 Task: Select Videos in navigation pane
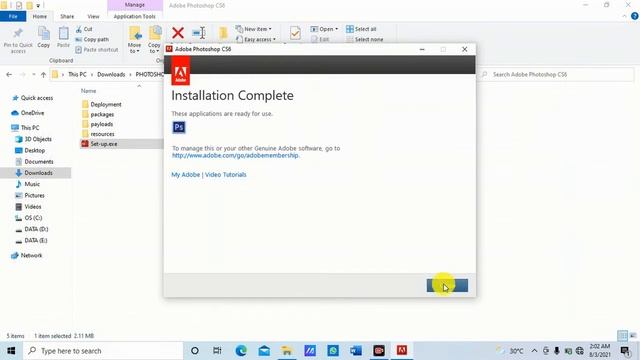[29, 207]
